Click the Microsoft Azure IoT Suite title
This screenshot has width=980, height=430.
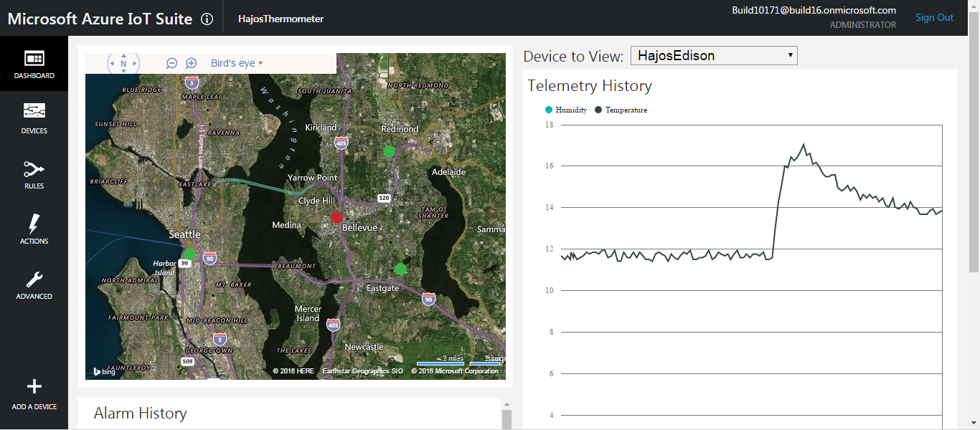pyautogui.click(x=100, y=19)
